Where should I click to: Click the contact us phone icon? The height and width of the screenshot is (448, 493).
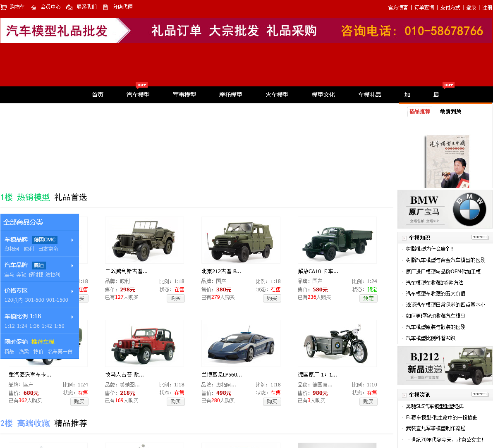click(69, 7)
